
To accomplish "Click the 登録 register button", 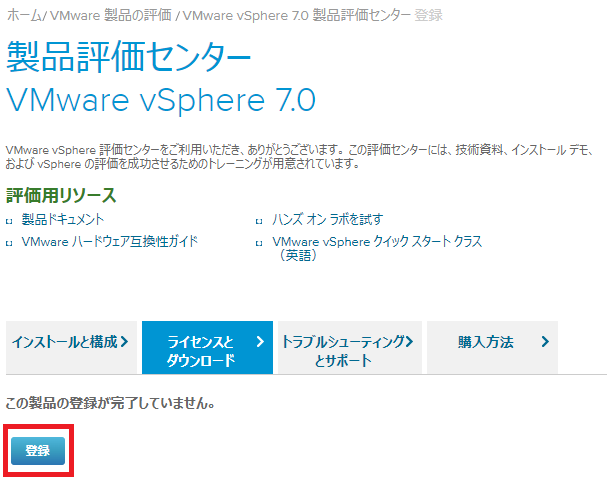I will click(x=38, y=451).
